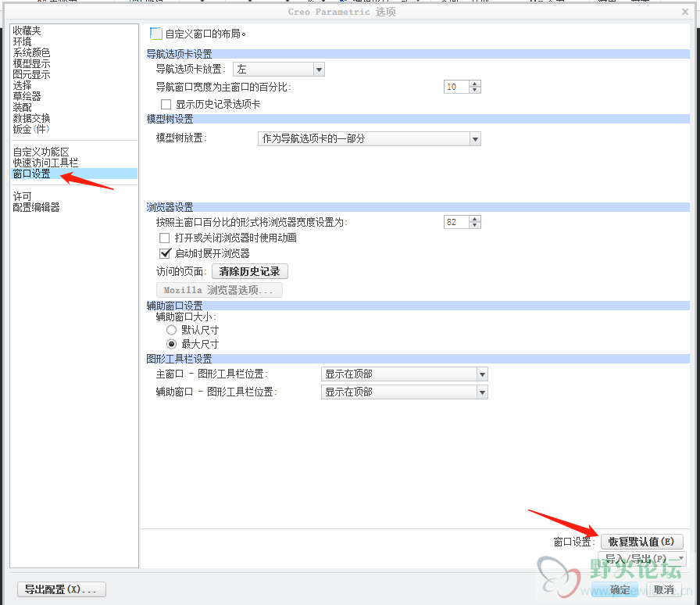This screenshot has height=605, width=700.
Task: Open main window graphics toolbar position dropdown
Action: [405, 374]
